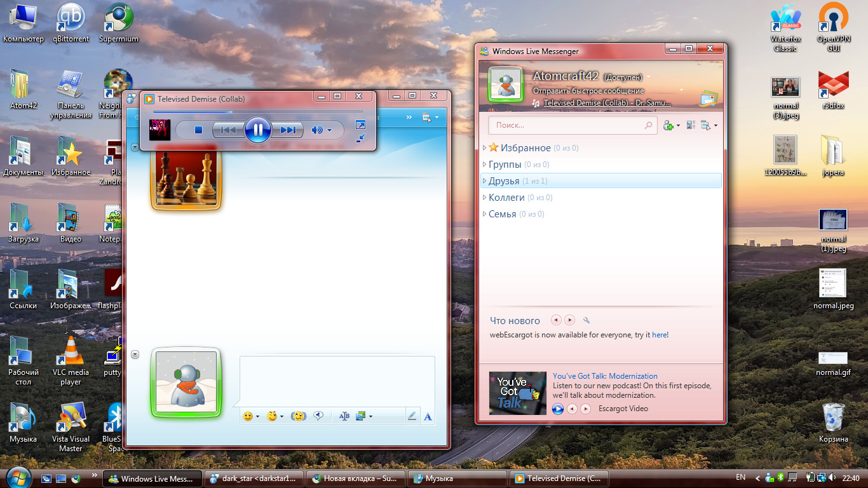Screen dimensions: 868x488
Task: Click the magnifier search icon
Action: coord(649,125)
